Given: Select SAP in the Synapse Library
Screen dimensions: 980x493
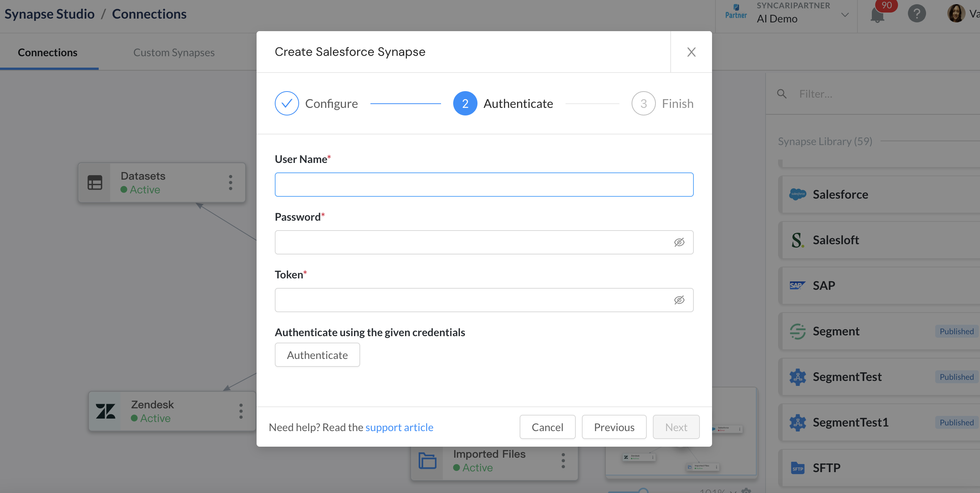Looking at the screenshot, I should [879, 285].
